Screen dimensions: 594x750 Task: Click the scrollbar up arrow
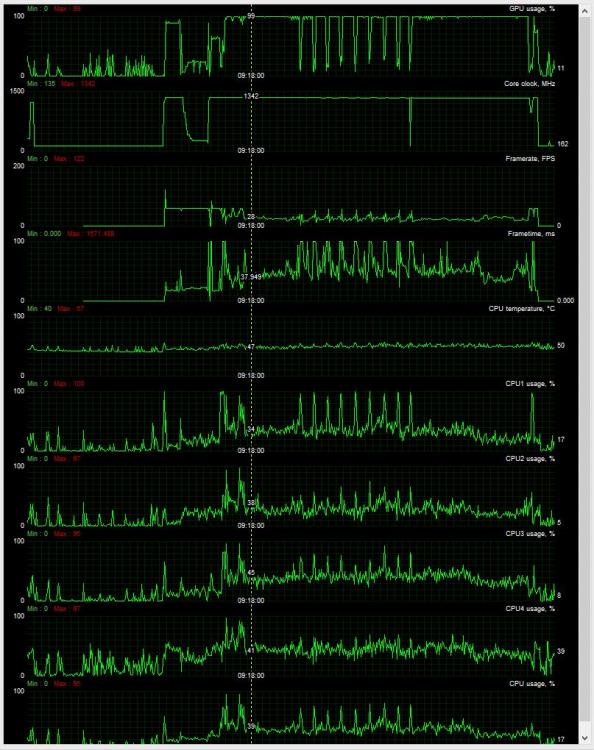click(585, 11)
